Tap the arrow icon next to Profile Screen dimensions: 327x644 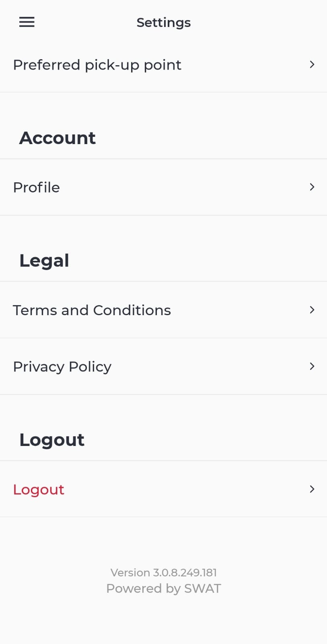[312, 187]
